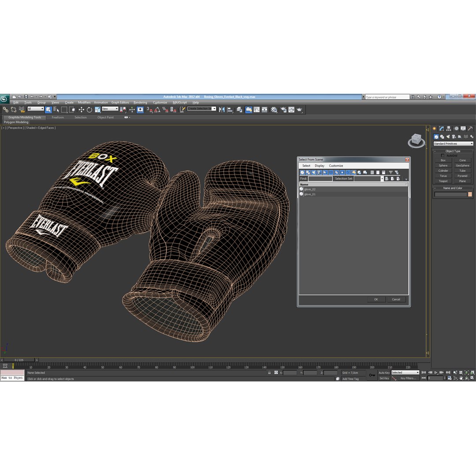This screenshot has width=476, height=476.
Task: Switch Create panel to Cameras category
Action: pos(454,137)
